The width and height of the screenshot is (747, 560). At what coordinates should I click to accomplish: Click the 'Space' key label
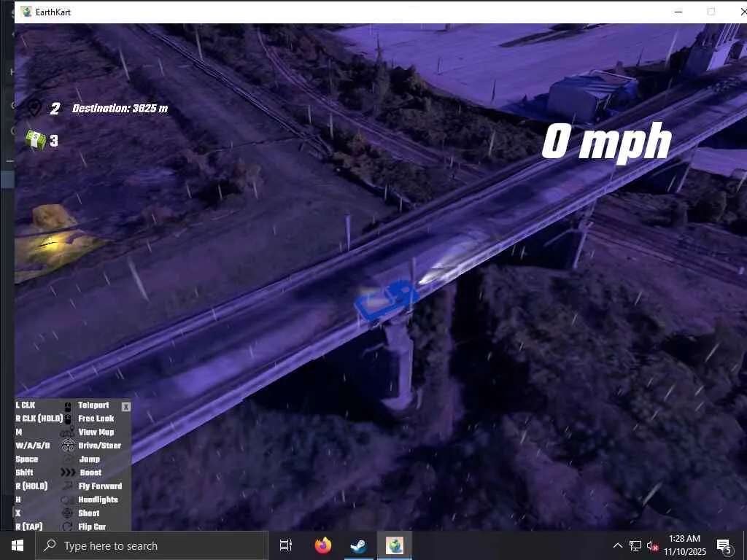click(27, 459)
